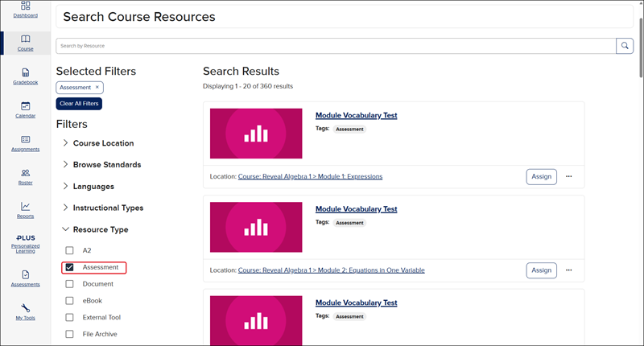Expand the Course Location filter
Viewport: 644px width, 346px height.
coord(66,143)
